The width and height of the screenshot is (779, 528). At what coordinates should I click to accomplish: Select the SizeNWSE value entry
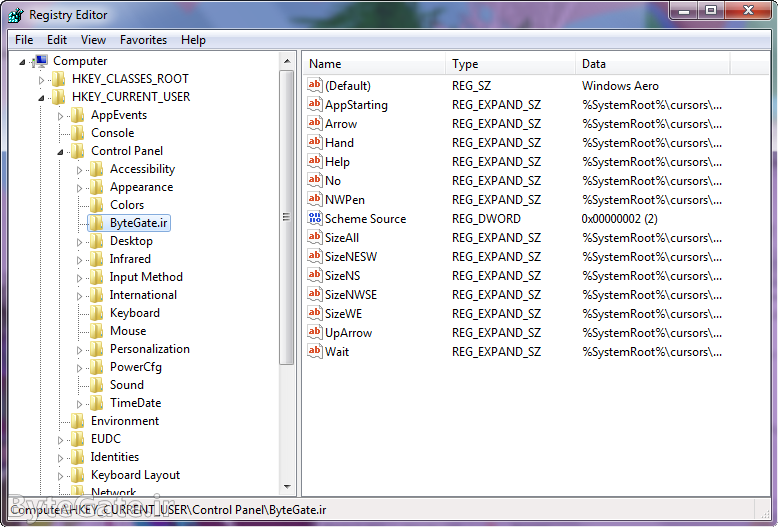(x=350, y=295)
